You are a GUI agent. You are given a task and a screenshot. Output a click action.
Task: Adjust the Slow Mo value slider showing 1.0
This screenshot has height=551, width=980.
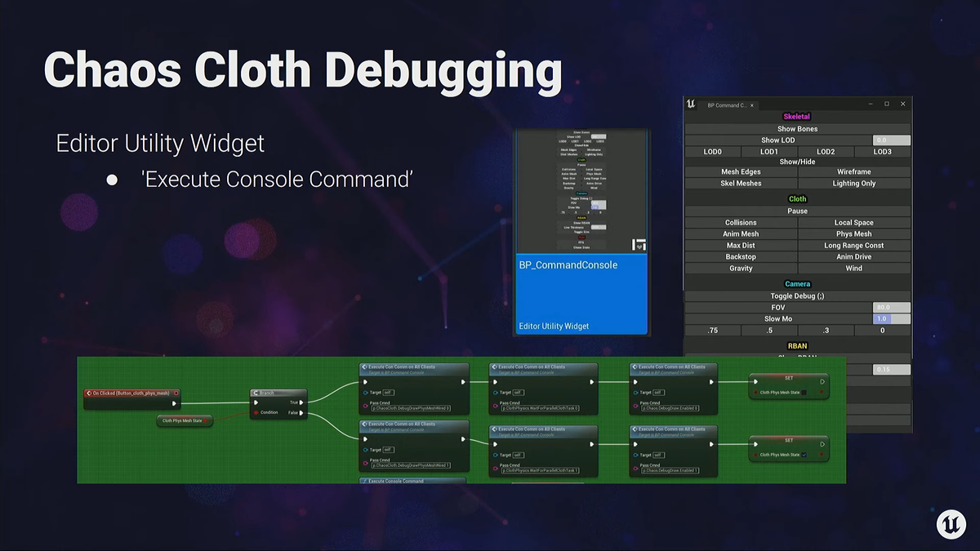(892, 318)
